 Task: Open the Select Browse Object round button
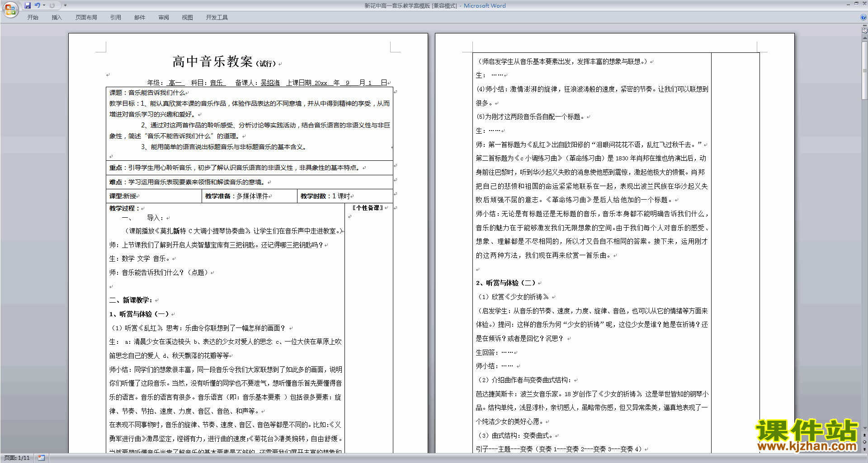point(865,442)
